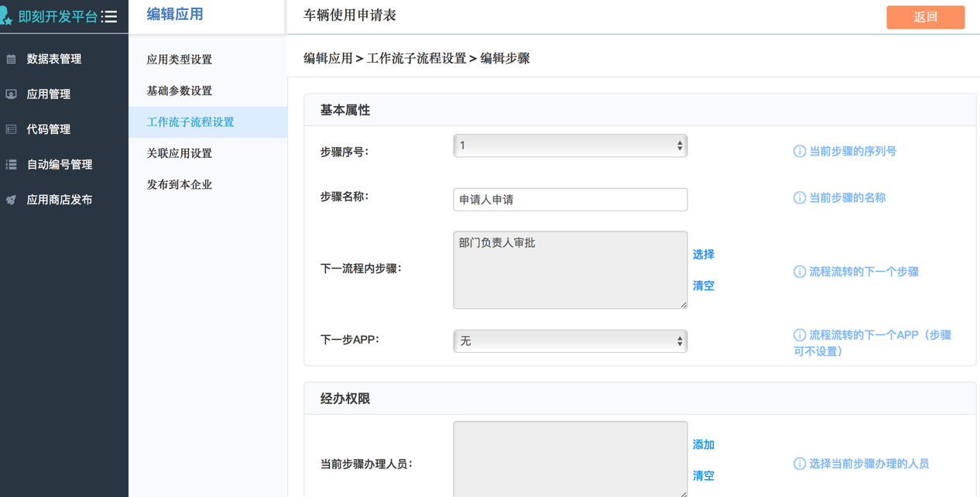Image resolution: width=980 pixels, height=497 pixels.
Task: Click info icon beside 选择当前步骤办理的人员
Action: 800,464
